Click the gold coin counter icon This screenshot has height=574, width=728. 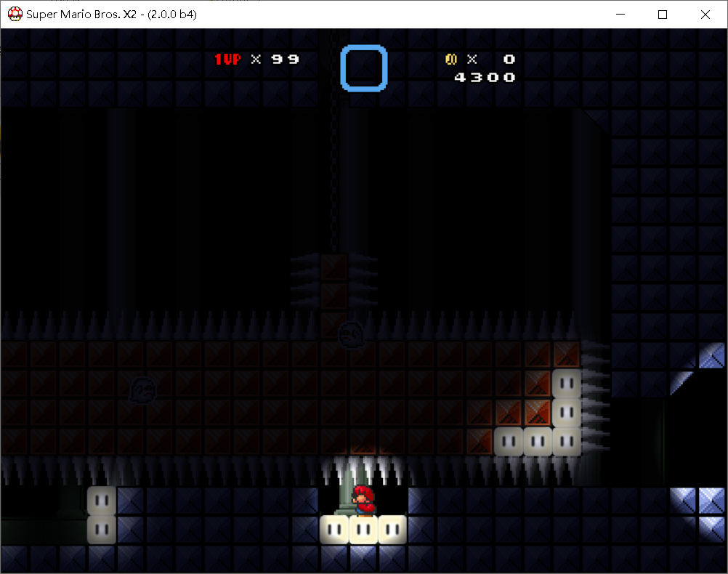(450, 59)
